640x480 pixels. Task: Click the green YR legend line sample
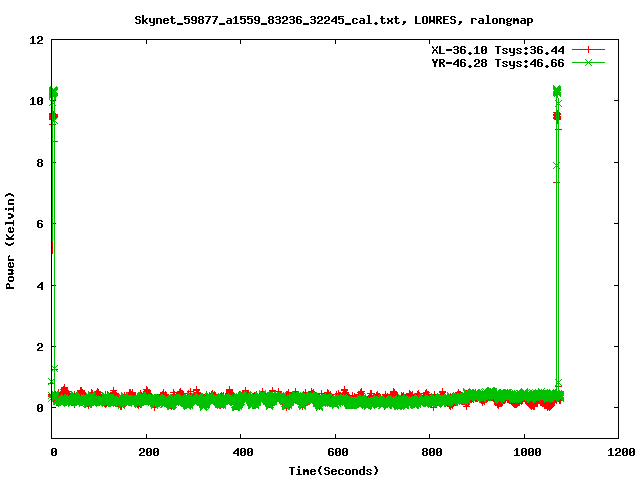pos(588,63)
